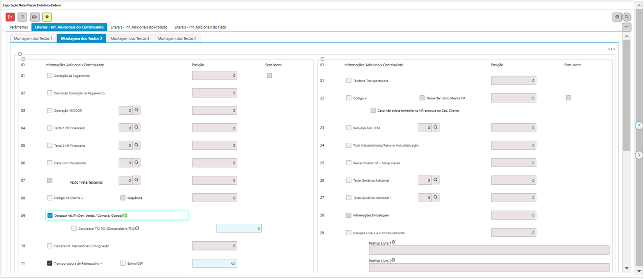Viewport: 644px width, 279px height.
Task: Click the info icon next to Destacar Val.IPI
Action: tap(125, 215)
